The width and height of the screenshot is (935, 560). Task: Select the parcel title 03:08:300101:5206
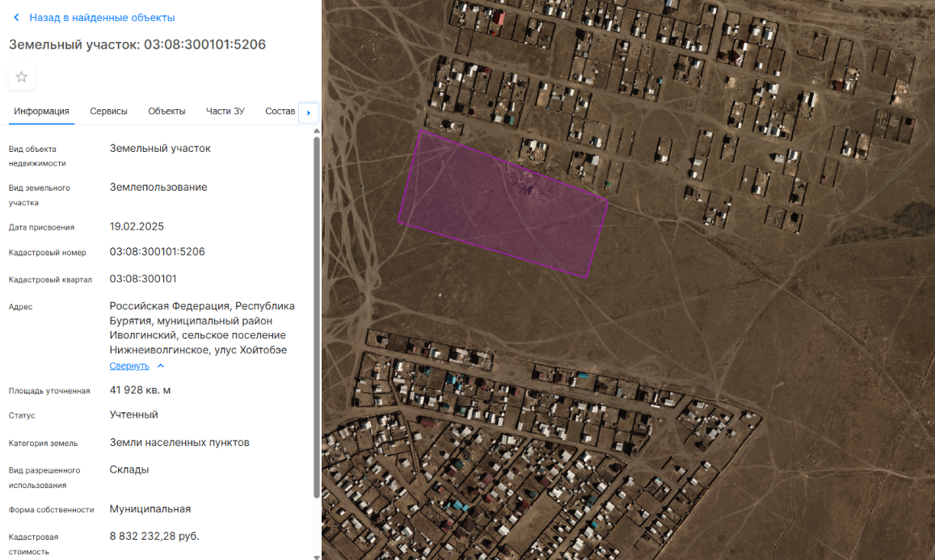click(204, 44)
